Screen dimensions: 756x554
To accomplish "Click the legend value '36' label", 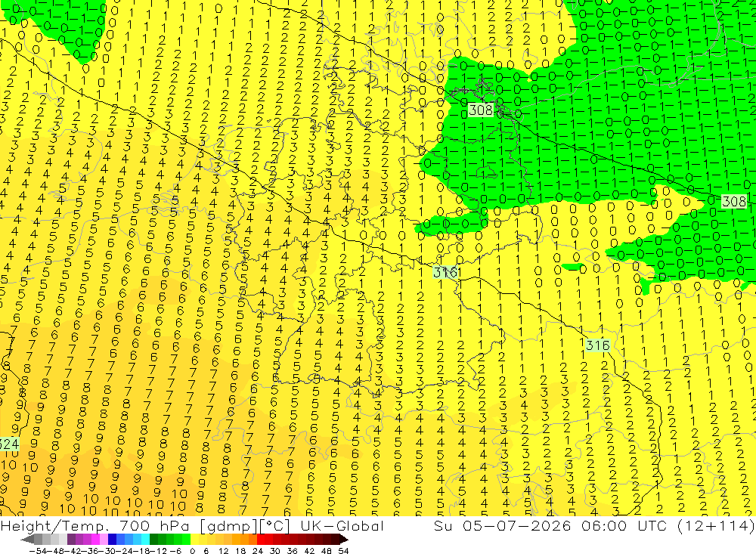I will (292, 551).
